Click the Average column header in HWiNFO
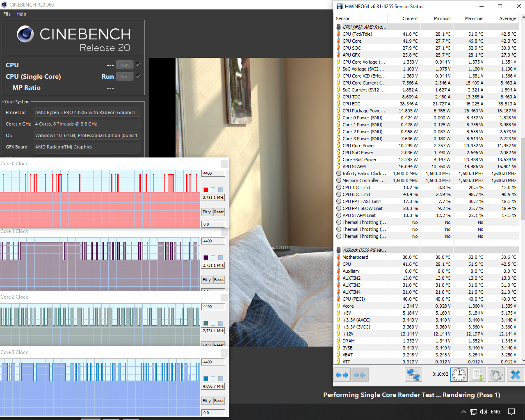Screen dimensions: 525x420 (x=502, y=18)
